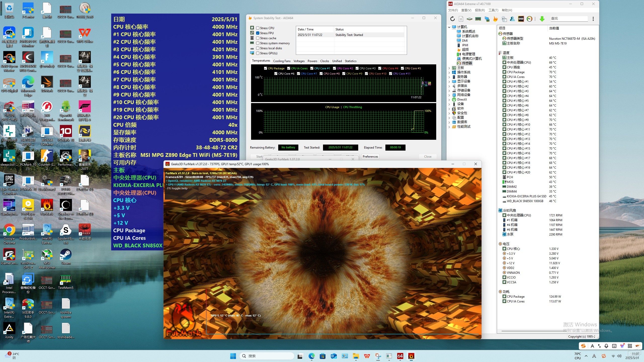This screenshot has height=362, width=644.
Task: Open the OSD panel toolbar icon
Action: coord(521,19)
